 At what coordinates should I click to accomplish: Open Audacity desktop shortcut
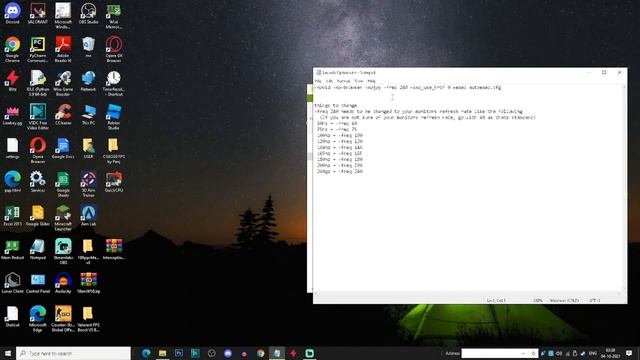(63, 282)
